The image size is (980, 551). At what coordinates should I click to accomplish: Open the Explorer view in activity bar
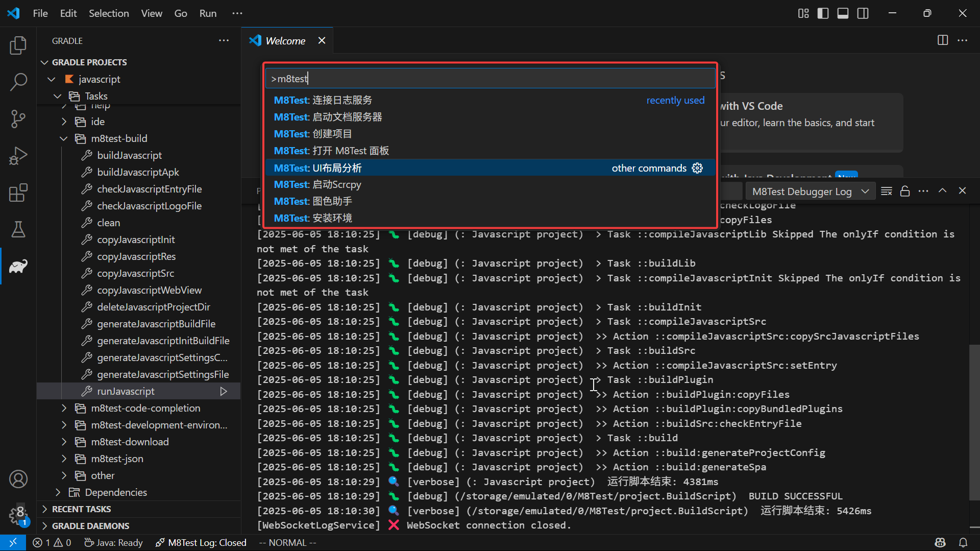[x=18, y=45]
